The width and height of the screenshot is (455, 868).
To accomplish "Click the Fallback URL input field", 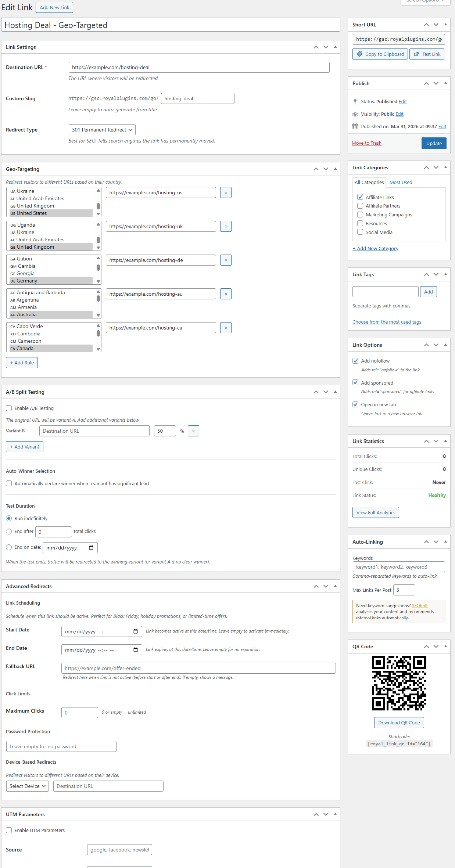I will coord(198,668).
